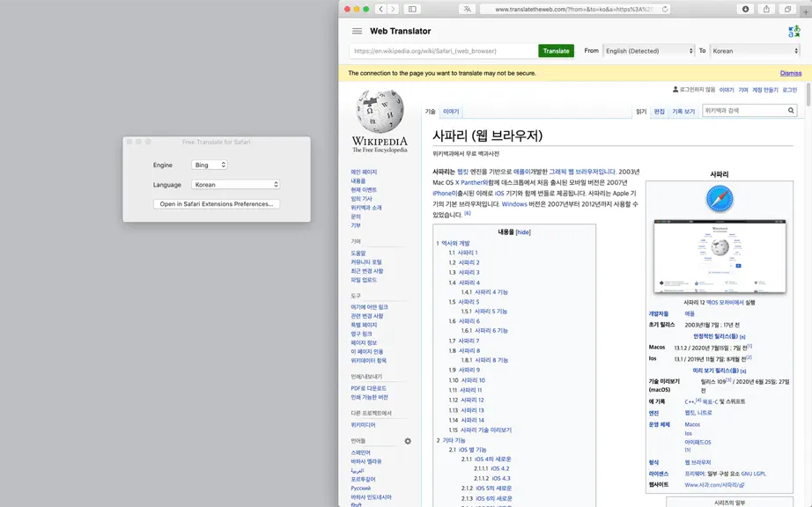Click the green Translate button
Image resolution: width=812 pixels, height=507 pixels.
pyautogui.click(x=557, y=51)
